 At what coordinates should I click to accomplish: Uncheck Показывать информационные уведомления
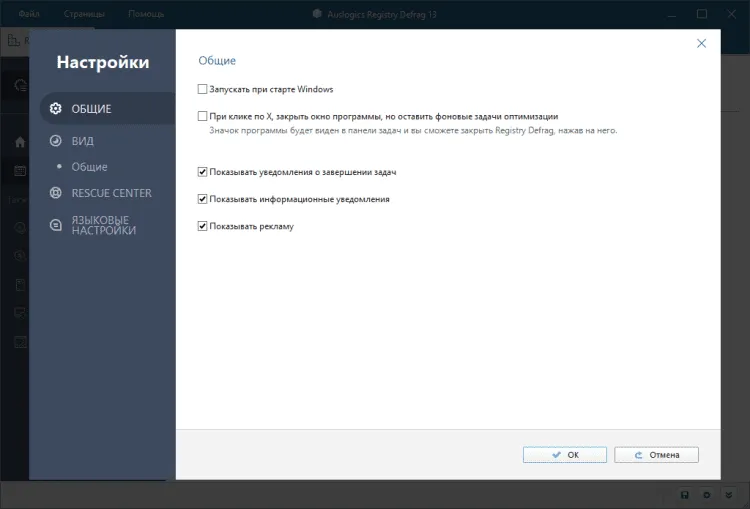point(202,199)
